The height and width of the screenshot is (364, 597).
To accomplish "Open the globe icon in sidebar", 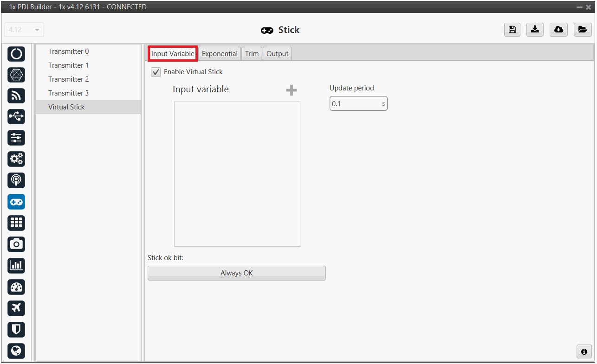I will (x=16, y=351).
